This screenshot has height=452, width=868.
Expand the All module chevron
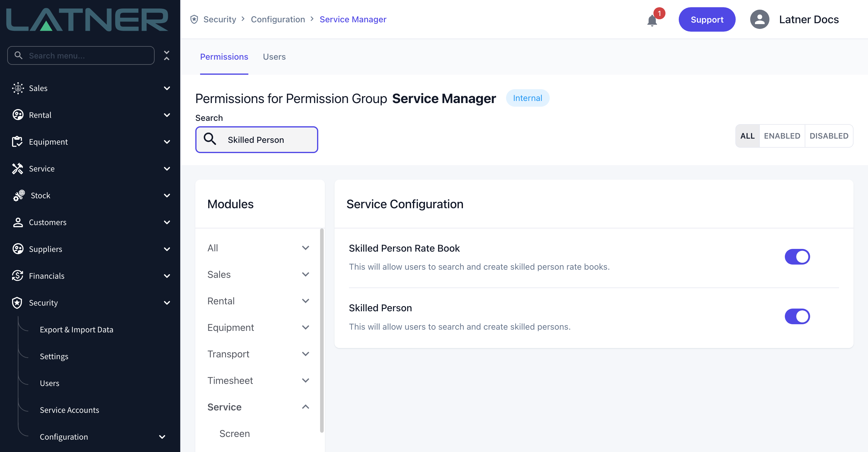[306, 248]
